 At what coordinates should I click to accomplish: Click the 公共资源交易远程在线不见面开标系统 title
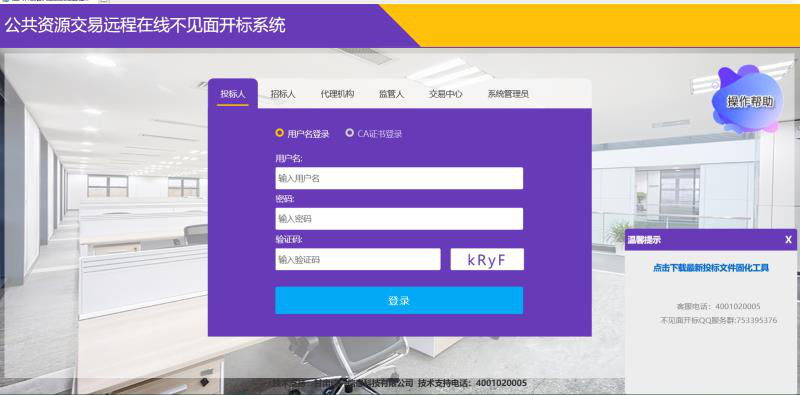point(145,25)
